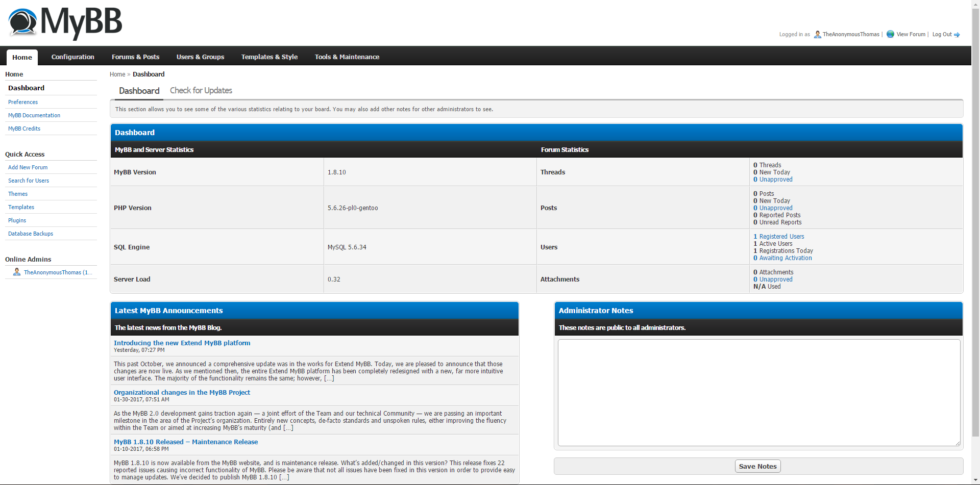Click the View Forum link

pos(911,34)
